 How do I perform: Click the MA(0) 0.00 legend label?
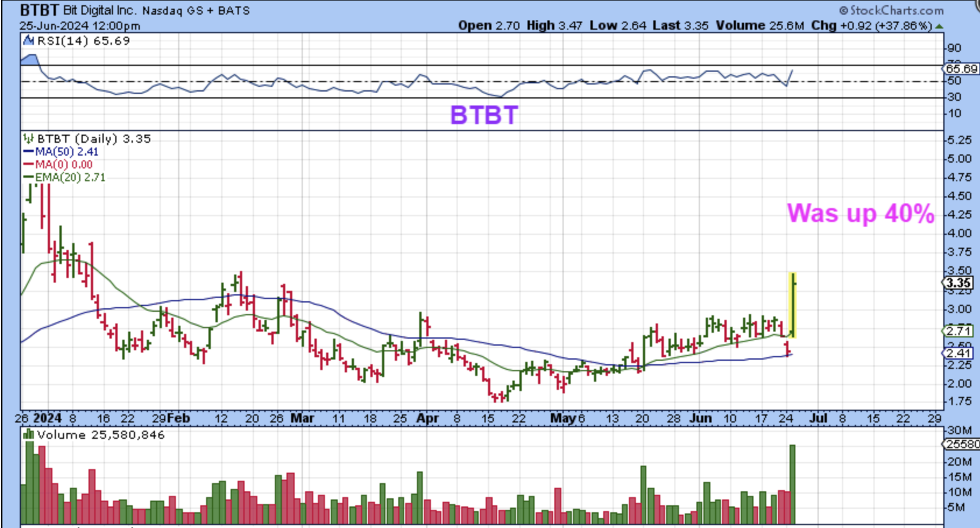tap(63, 165)
